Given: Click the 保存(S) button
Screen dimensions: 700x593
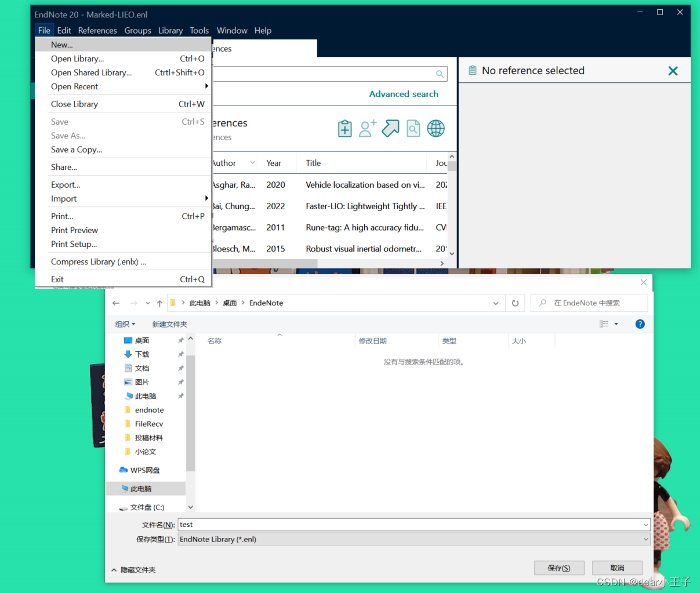Looking at the screenshot, I should click(x=558, y=568).
